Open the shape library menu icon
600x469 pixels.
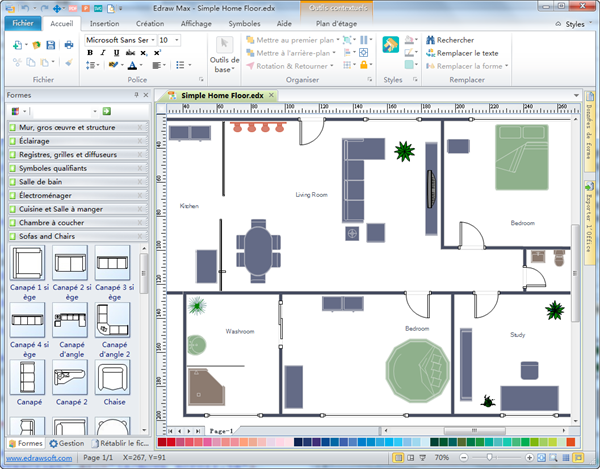coord(17,111)
